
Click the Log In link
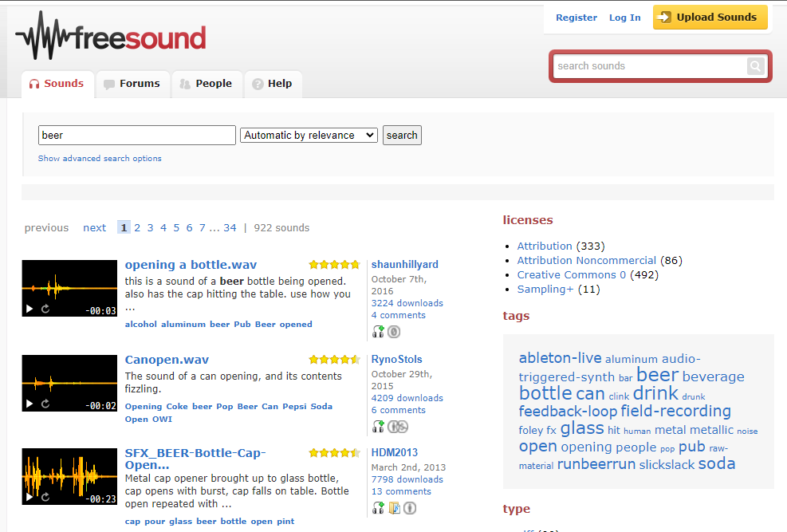coord(625,18)
